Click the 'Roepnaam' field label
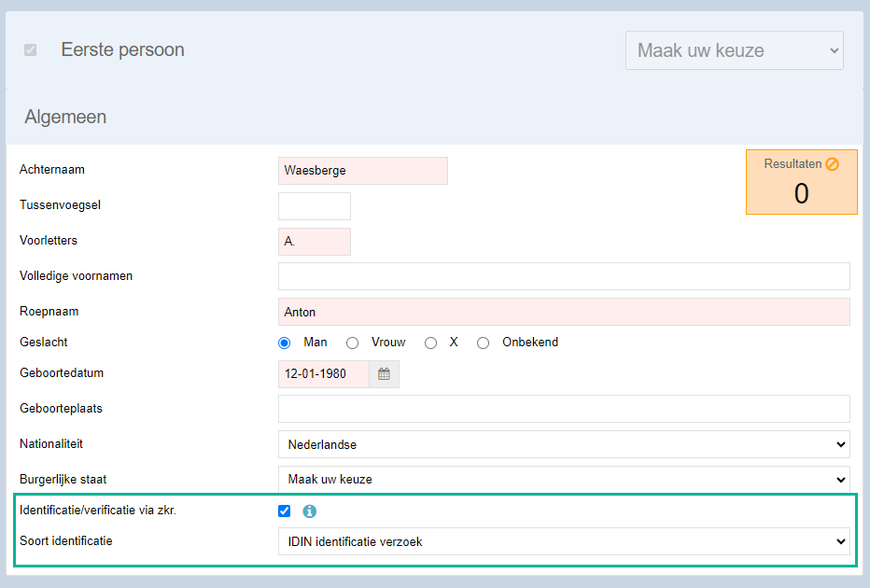This screenshot has width=870, height=588. tap(49, 312)
